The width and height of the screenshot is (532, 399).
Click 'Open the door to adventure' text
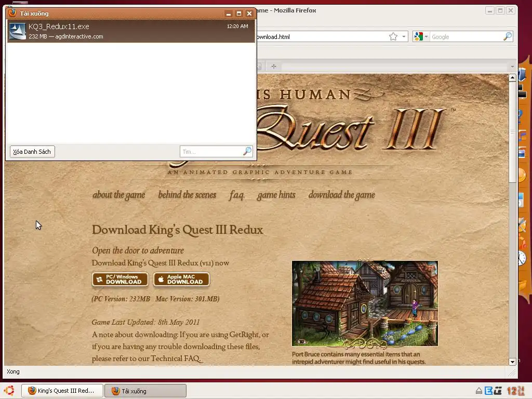pos(138,250)
